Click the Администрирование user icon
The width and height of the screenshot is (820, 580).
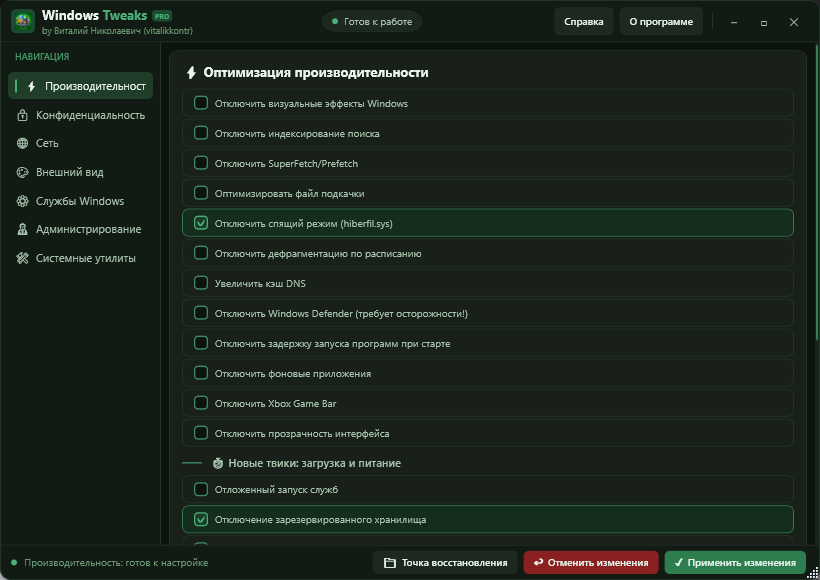pos(22,229)
